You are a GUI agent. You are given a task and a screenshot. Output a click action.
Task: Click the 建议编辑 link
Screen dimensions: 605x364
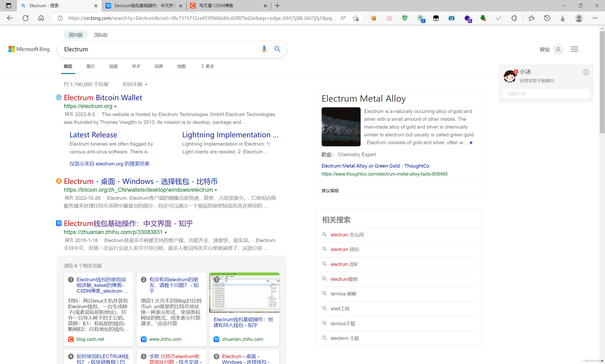pyautogui.click(x=330, y=191)
